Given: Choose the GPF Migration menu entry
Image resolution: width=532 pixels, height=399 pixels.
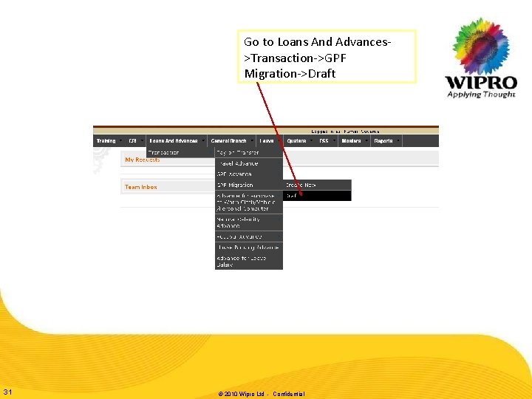Looking at the screenshot, I should tap(249, 185).
